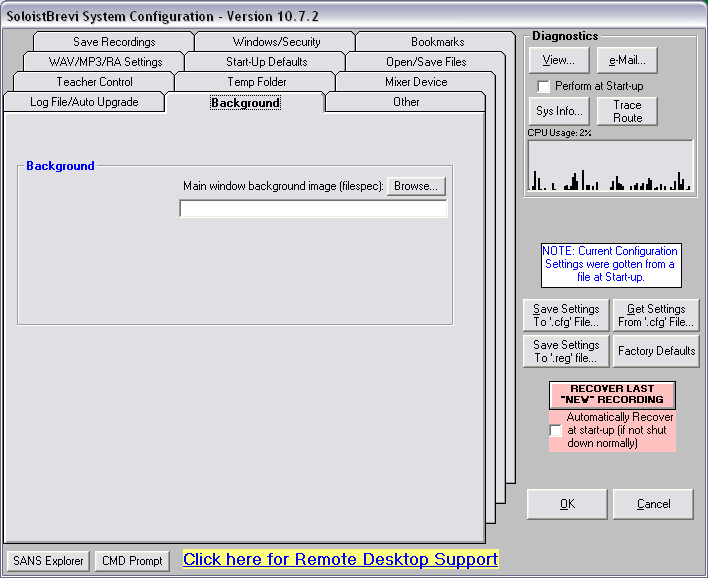The width and height of the screenshot is (708, 578).
Task: Launch SANS Explorer
Action: click(x=48, y=561)
